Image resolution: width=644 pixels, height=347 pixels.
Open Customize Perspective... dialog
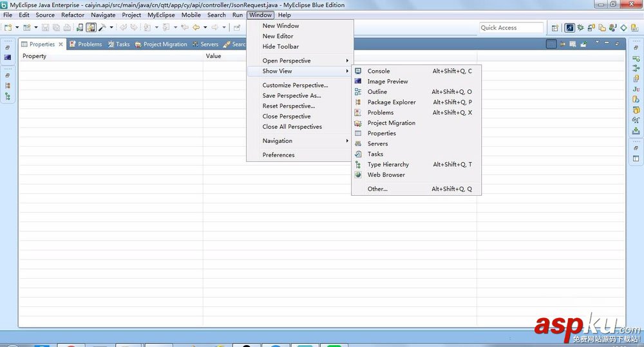[x=300, y=86]
